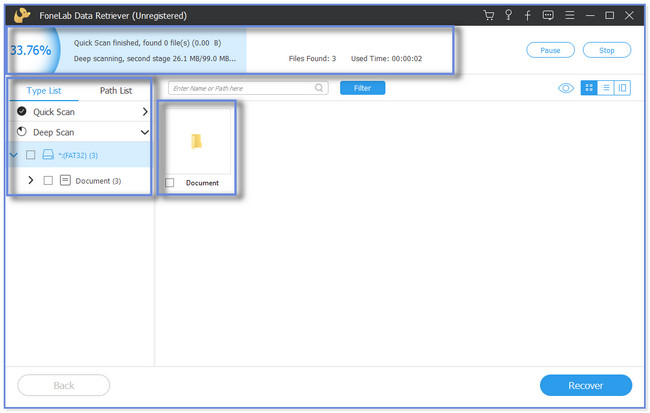Select the *:(FAT32) (3) tree entry

pos(78,155)
